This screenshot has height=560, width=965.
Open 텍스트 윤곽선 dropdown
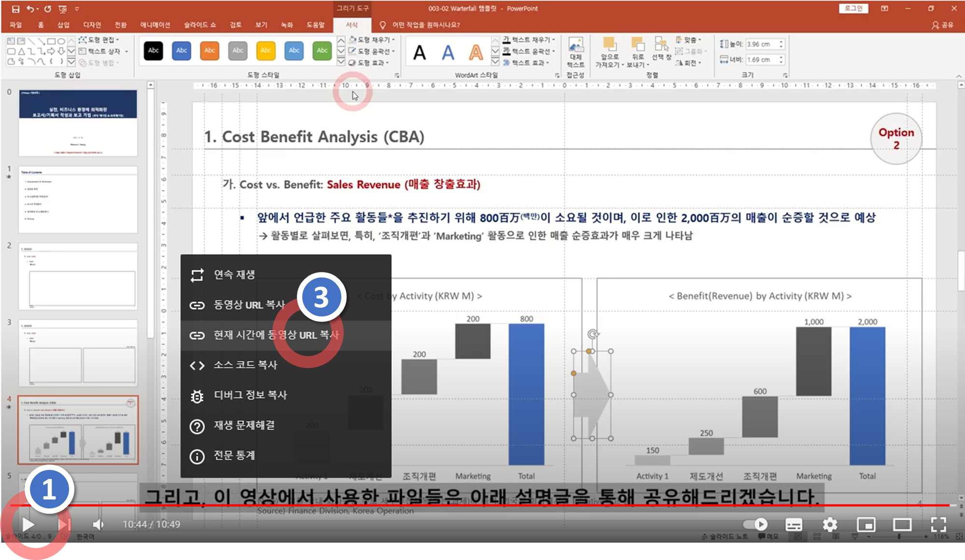pos(529,51)
